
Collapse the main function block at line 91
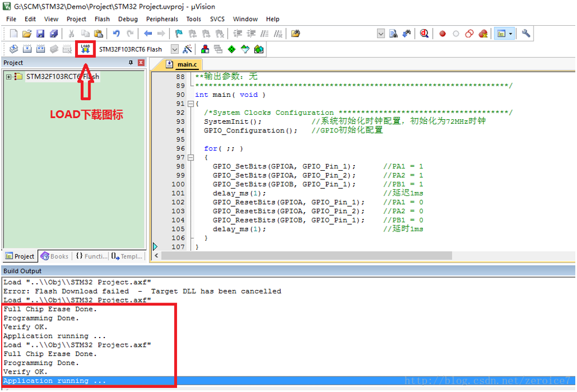pyautogui.click(x=191, y=104)
